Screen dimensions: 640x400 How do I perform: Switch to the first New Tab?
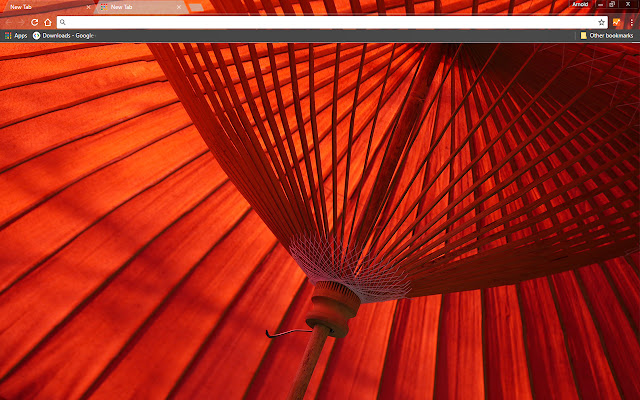(47, 7)
